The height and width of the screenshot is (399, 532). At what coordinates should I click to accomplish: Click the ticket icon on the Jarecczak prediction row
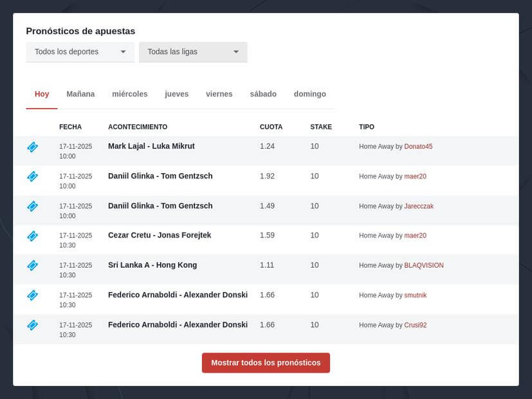[x=32, y=206]
